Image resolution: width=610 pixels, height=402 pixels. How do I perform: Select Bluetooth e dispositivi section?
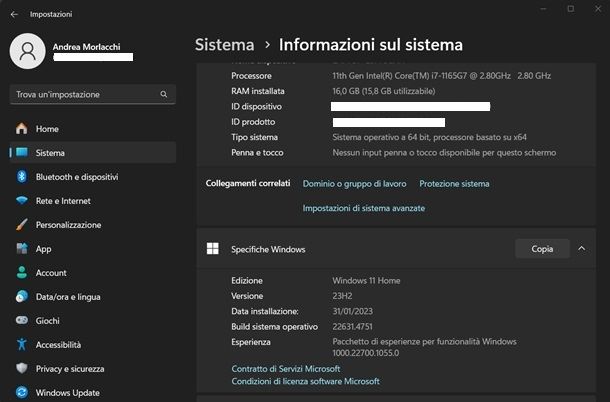77,177
